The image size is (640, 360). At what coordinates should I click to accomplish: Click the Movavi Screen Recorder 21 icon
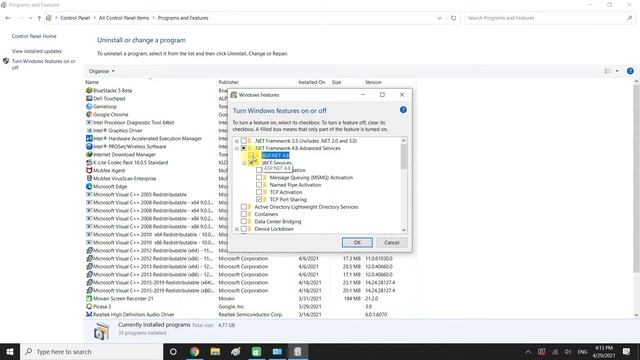(x=89, y=298)
